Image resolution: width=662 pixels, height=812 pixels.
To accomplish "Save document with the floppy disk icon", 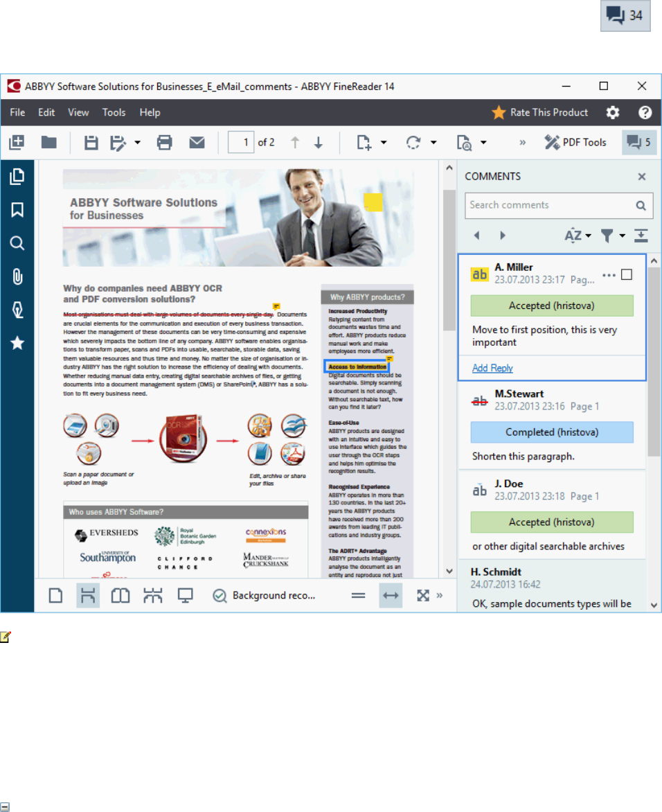I will point(91,143).
